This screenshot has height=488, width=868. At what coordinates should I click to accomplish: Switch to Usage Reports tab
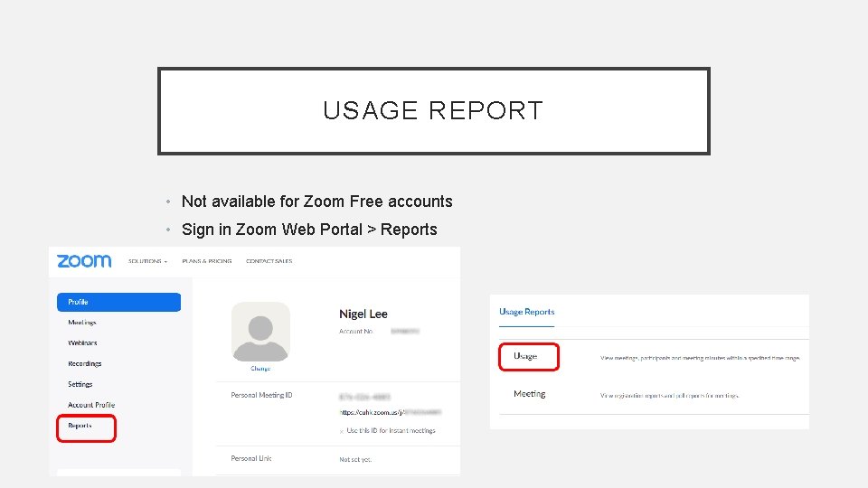[x=526, y=312]
